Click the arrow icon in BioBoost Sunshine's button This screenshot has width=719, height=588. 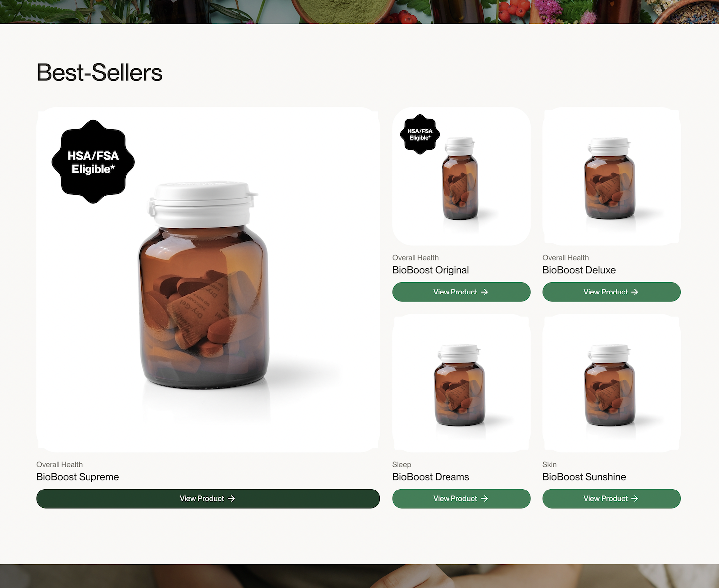(x=634, y=498)
